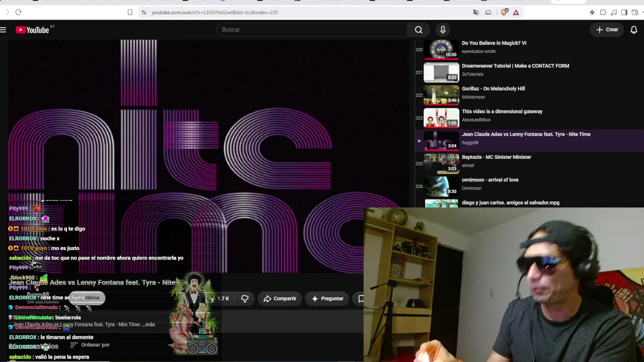Viewport: 644px width, 362px height.
Task: Dislike the video with thumbs-down icon
Action: tap(245, 299)
